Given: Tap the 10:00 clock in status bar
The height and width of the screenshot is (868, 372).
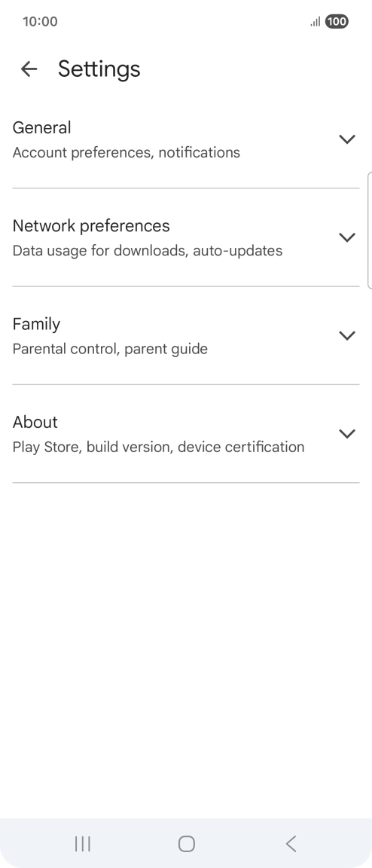Looking at the screenshot, I should click(x=40, y=22).
